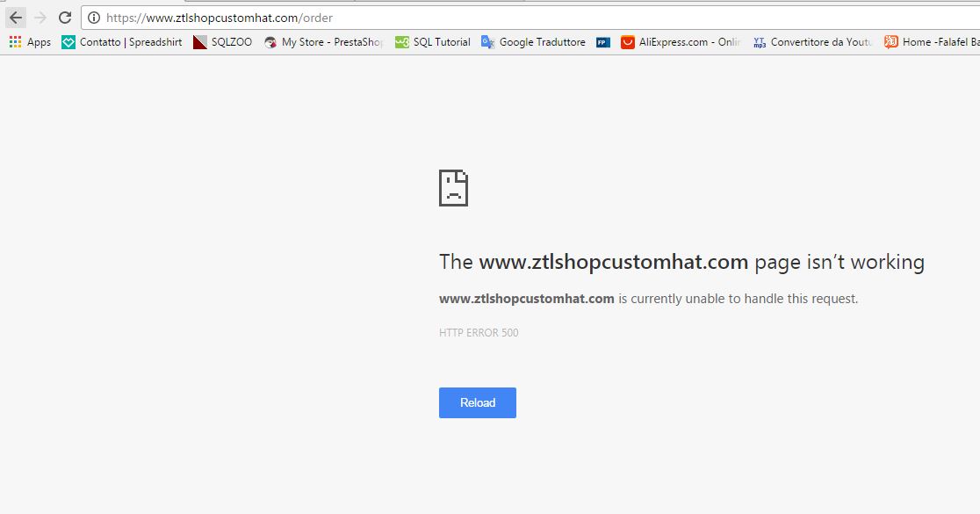Open the Contatto | Spreadshirt bookmark
This screenshot has width=980, height=514.
coord(122,42)
